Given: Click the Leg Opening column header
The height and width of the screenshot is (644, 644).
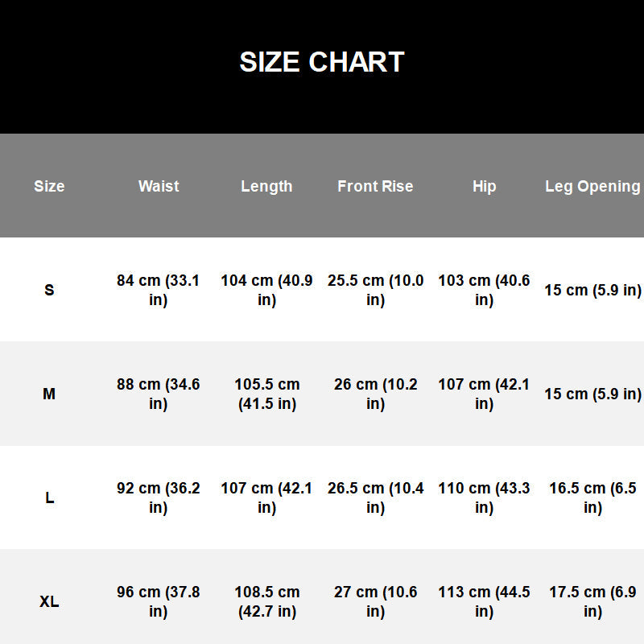Looking at the screenshot, I should (592, 187).
